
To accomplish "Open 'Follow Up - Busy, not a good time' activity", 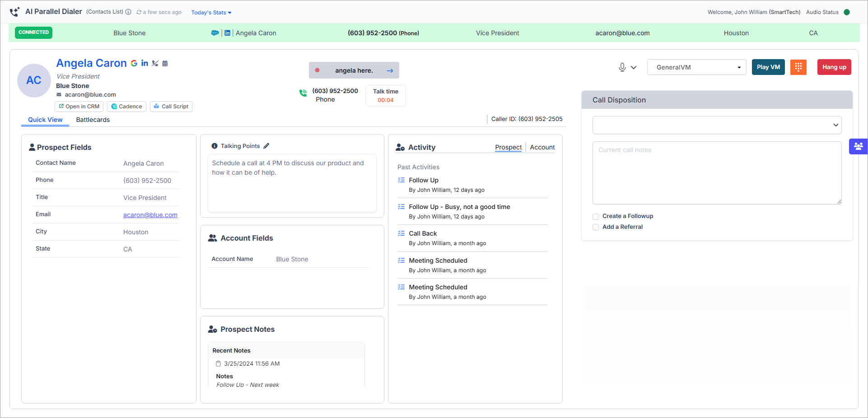I will (459, 207).
